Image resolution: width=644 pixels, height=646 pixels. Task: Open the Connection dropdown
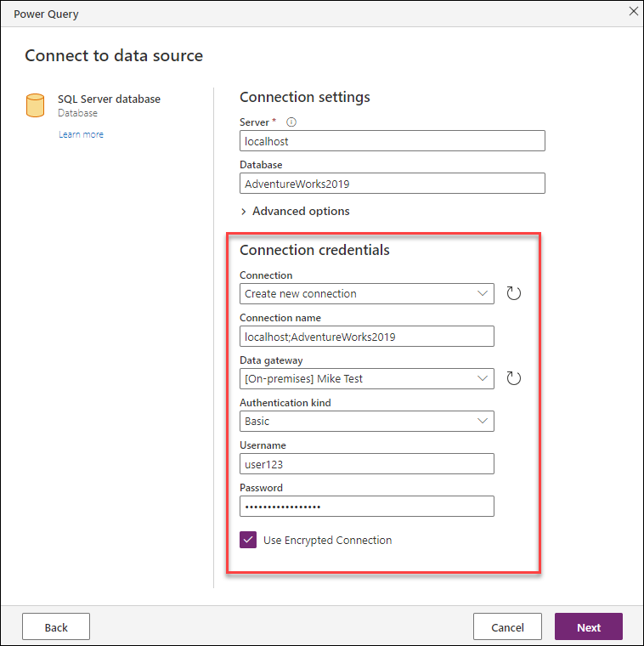point(367,294)
